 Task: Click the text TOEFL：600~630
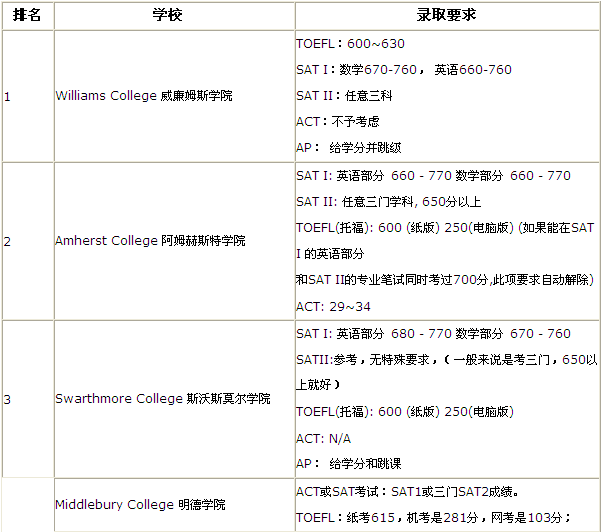[x=350, y=43]
